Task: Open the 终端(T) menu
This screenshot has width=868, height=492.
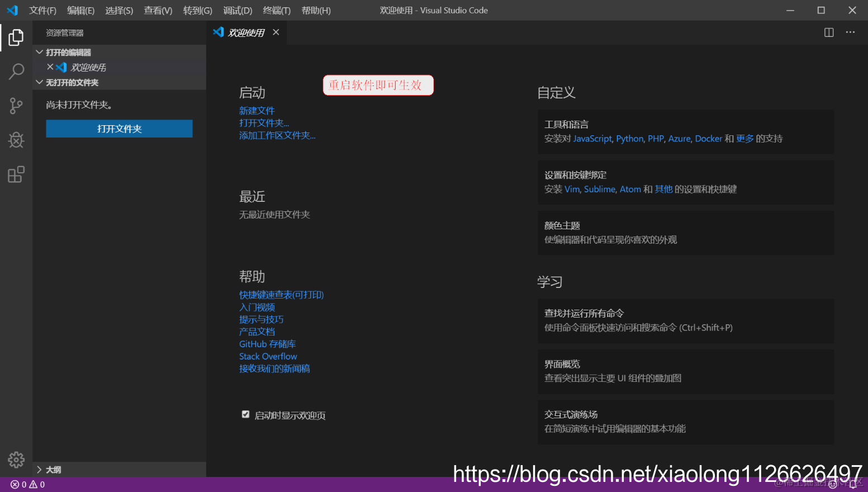Action: [277, 11]
